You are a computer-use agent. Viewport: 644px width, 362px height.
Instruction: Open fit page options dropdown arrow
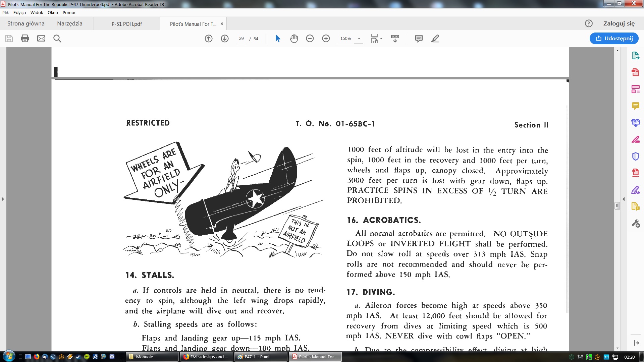tap(381, 39)
